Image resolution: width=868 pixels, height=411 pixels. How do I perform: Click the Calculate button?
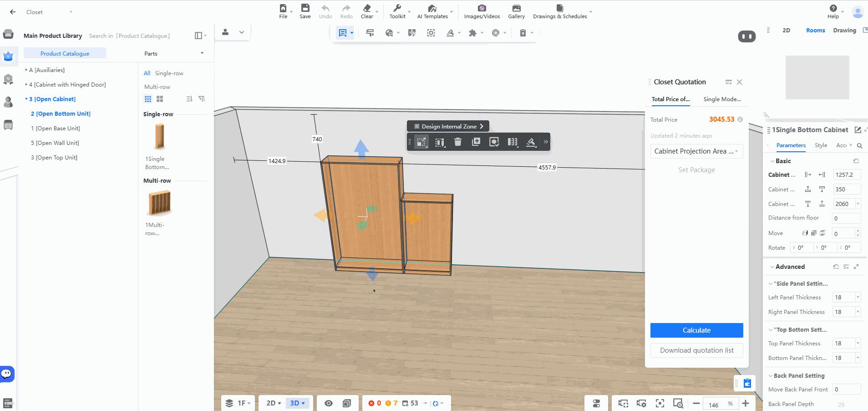point(696,330)
